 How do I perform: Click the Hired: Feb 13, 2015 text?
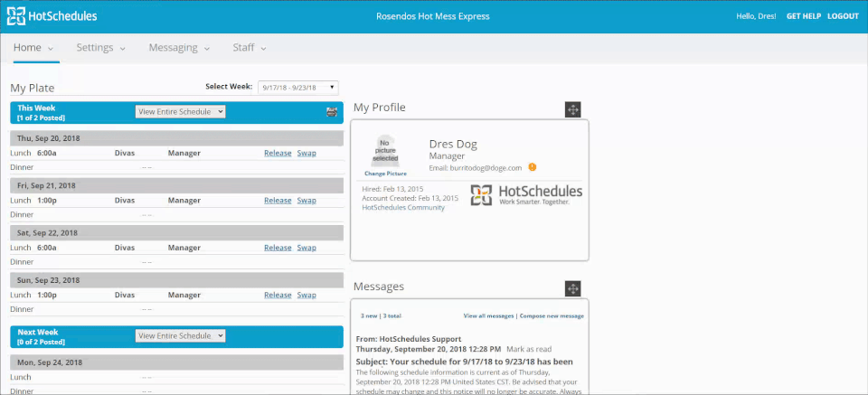click(392, 189)
